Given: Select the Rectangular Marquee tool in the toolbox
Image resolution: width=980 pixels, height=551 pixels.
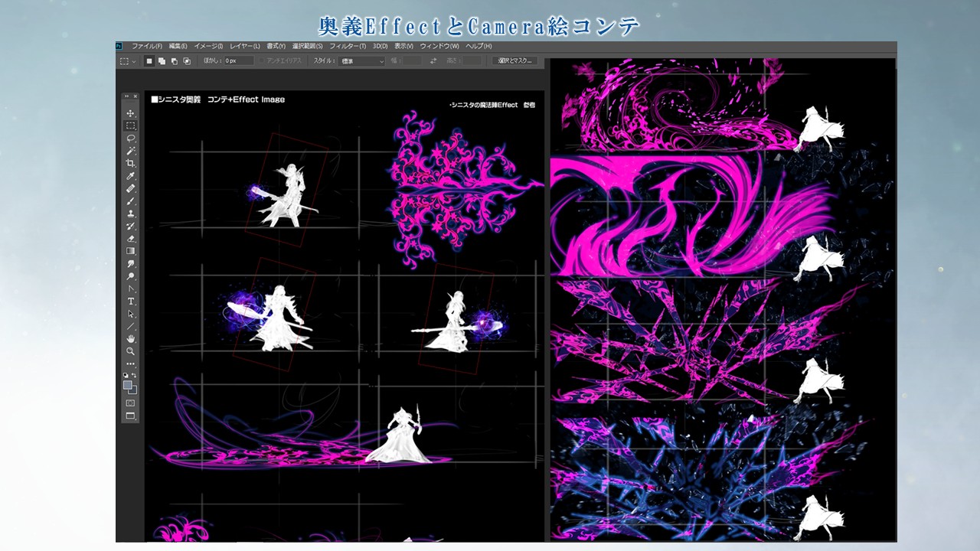Looking at the screenshot, I should 131,126.
